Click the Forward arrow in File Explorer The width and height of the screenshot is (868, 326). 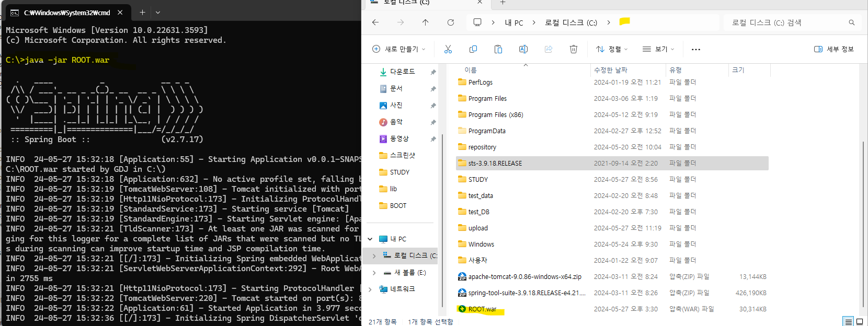tap(401, 22)
